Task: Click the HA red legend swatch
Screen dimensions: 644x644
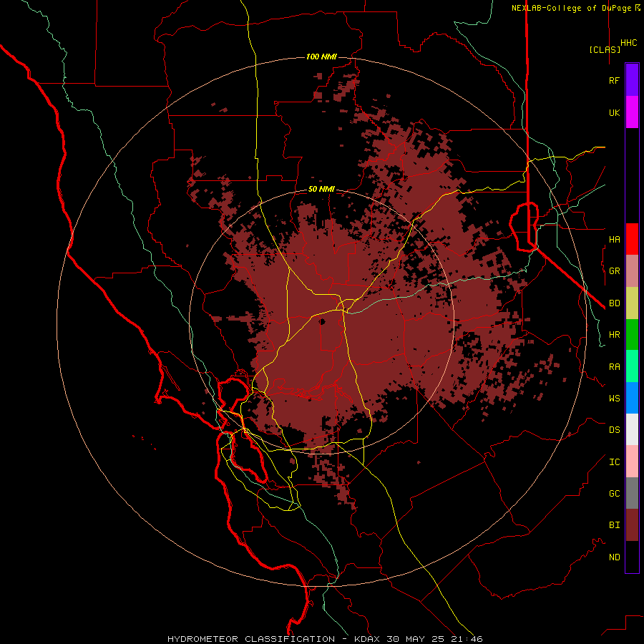Action: [632, 239]
